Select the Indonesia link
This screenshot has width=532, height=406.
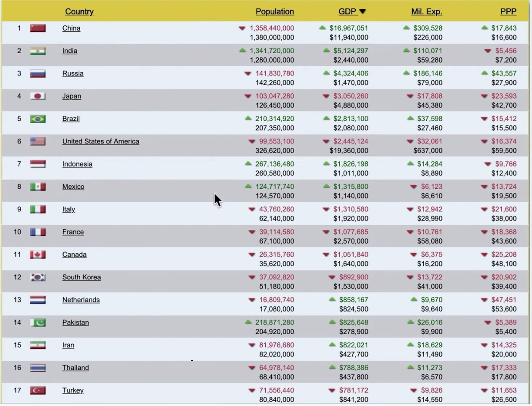pos(77,164)
